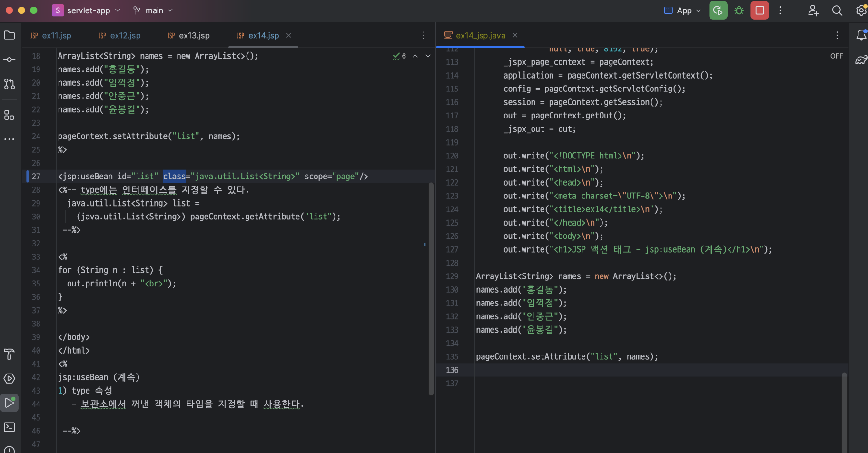Open the main branch dropdown

[153, 10]
